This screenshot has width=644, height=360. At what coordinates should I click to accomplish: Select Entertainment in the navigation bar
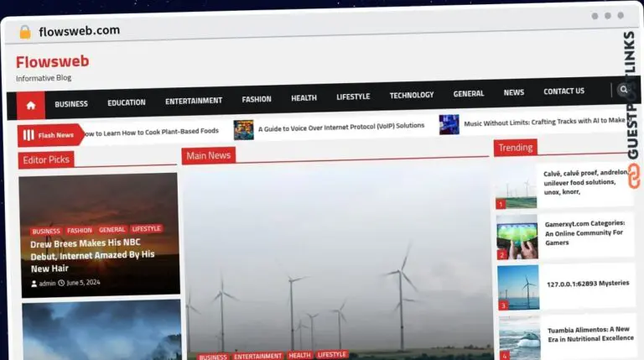click(x=194, y=101)
